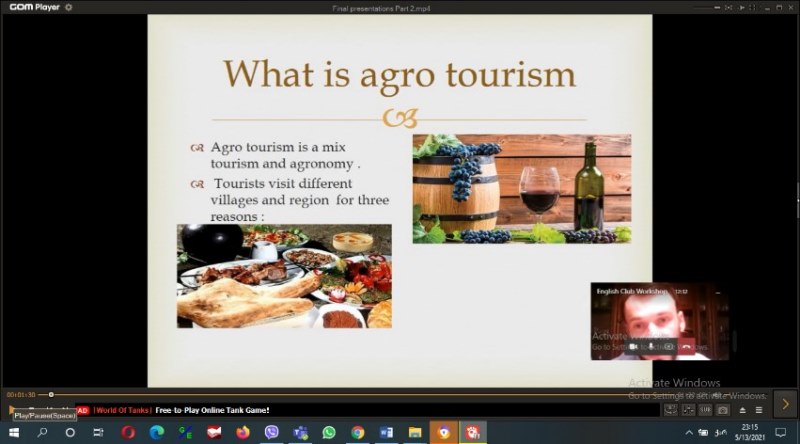
Task: Click the 360 VR mode icon left of control panel
Action: (670, 410)
